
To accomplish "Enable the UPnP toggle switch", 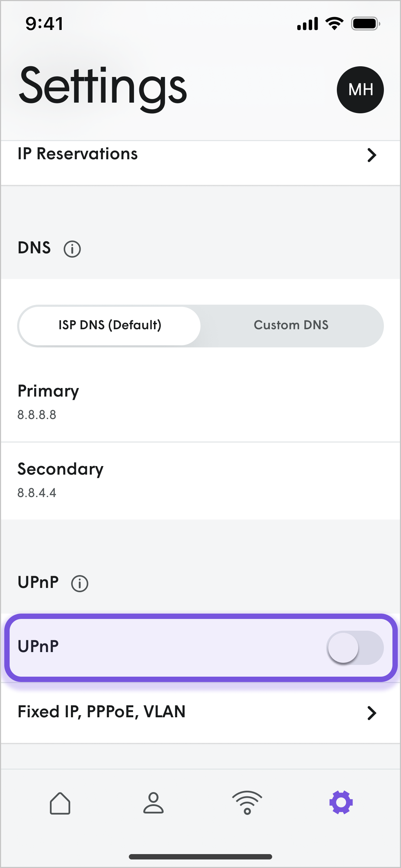I will pos(355,648).
